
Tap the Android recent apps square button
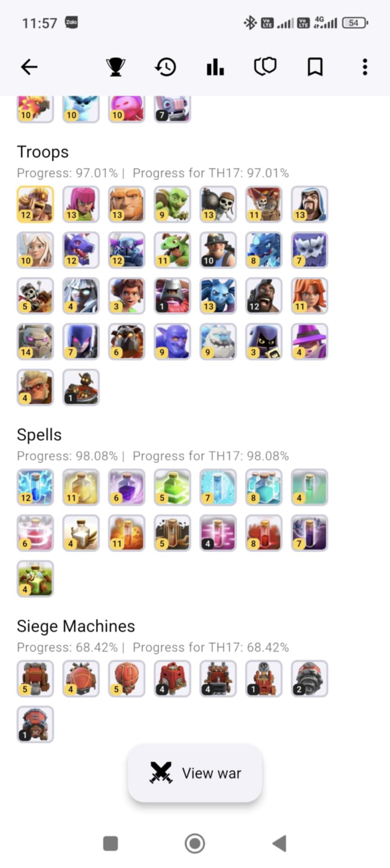[x=111, y=843]
